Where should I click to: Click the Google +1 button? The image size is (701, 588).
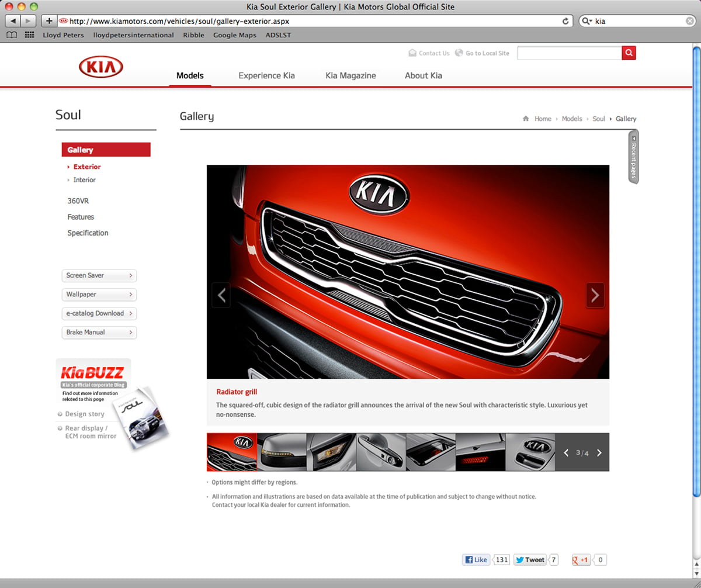tap(581, 560)
